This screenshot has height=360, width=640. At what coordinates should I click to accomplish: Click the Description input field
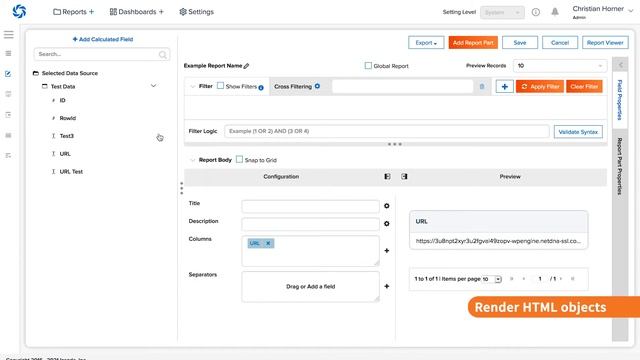pos(310,224)
